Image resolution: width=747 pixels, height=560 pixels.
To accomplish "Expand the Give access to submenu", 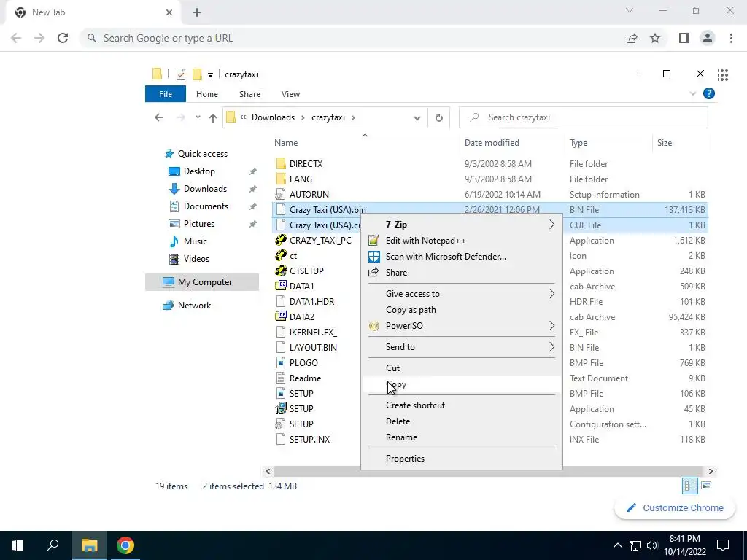I will 462,294.
